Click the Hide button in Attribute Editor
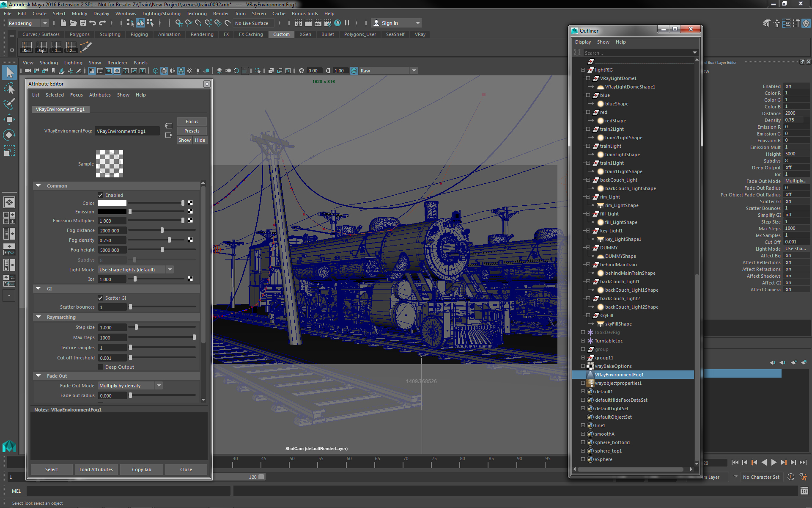Image resolution: width=812 pixels, height=508 pixels. point(200,140)
